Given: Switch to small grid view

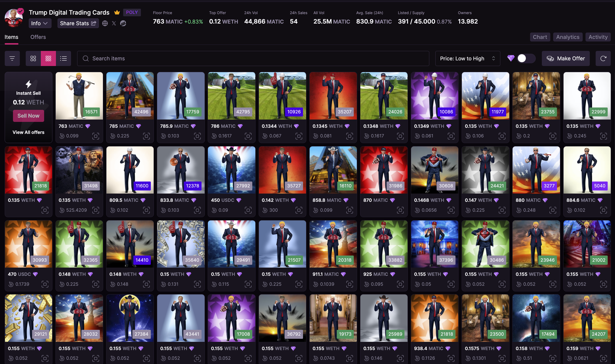Looking at the screenshot, I should coord(48,58).
